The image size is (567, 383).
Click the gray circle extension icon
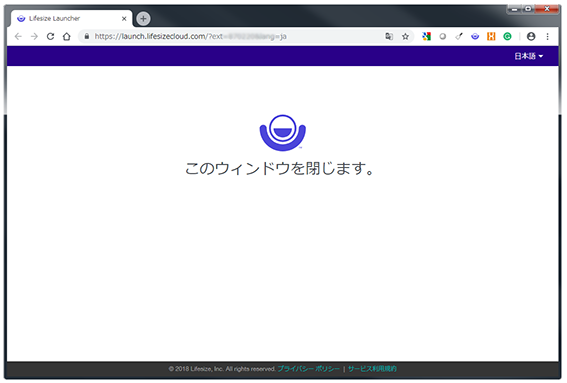[x=443, y=36]
